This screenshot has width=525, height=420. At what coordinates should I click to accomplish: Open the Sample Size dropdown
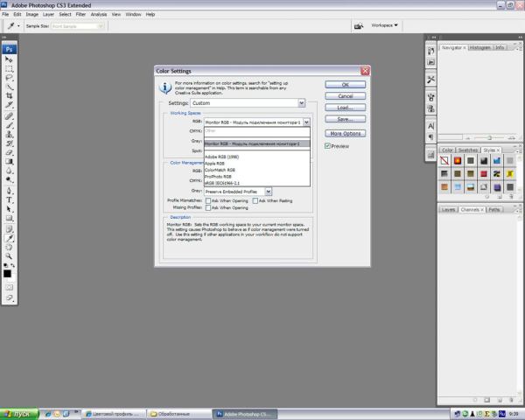point(78,26)
